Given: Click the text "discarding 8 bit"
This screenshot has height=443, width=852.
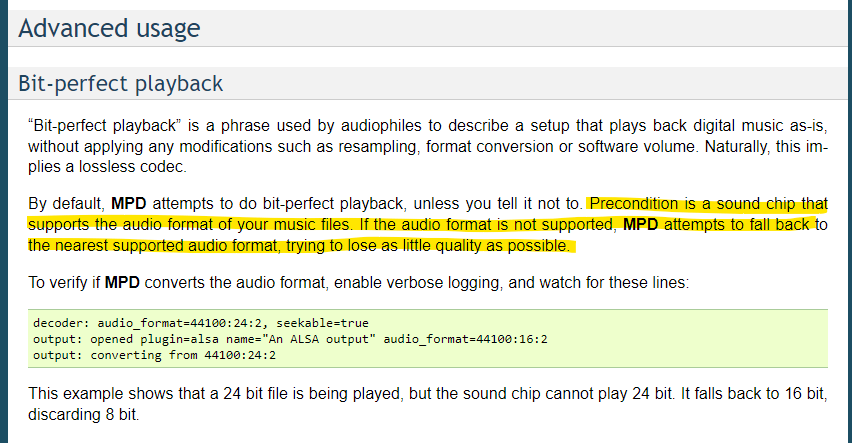Looking at the screenshot, I should [83, 415].
